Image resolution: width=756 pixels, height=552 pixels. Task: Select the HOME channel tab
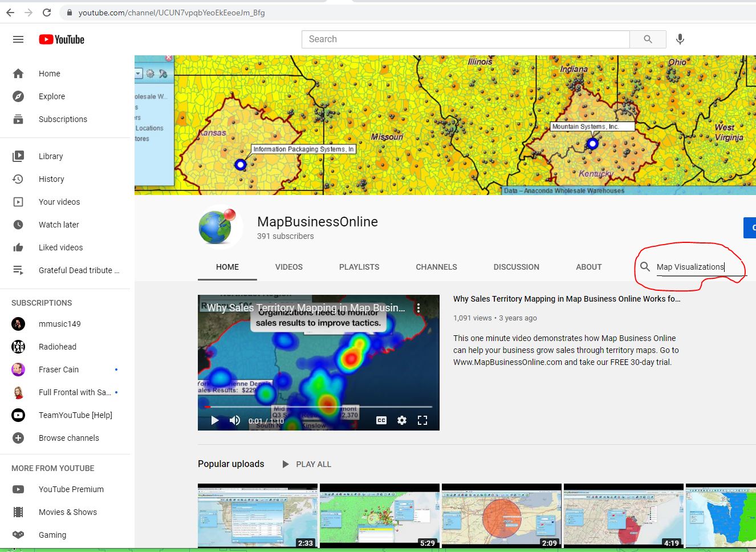pos(227,267)
